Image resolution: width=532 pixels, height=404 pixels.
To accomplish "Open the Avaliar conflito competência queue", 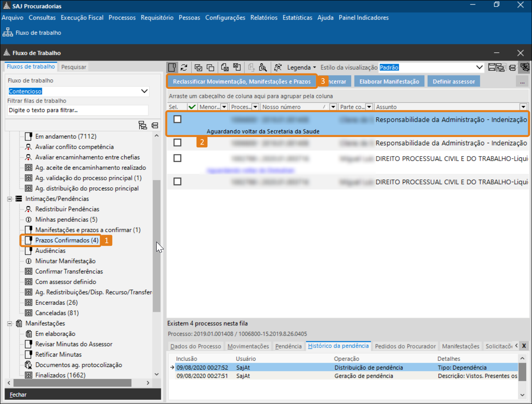I will coord(74,147).
